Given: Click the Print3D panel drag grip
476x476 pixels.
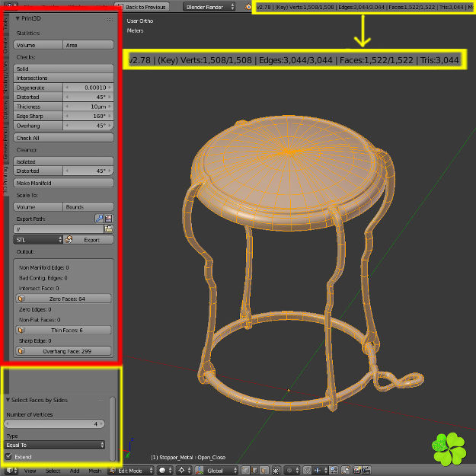Looking at the screenshot, I should pos(110,19).
